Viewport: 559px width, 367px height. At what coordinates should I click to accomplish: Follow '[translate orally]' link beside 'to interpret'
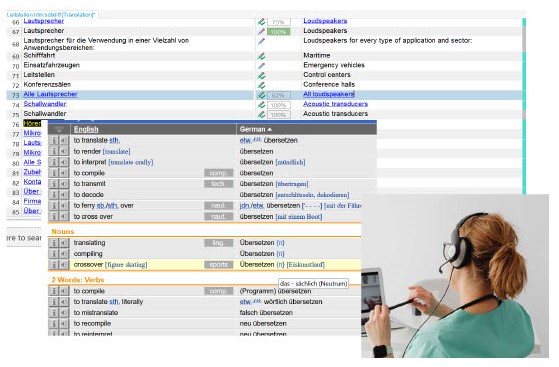coord(131,162)
